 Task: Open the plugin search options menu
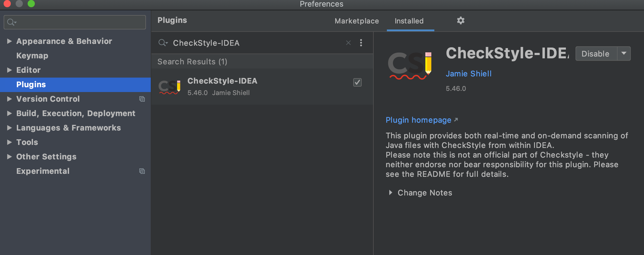pyautogui.click(x=361, y=43)
